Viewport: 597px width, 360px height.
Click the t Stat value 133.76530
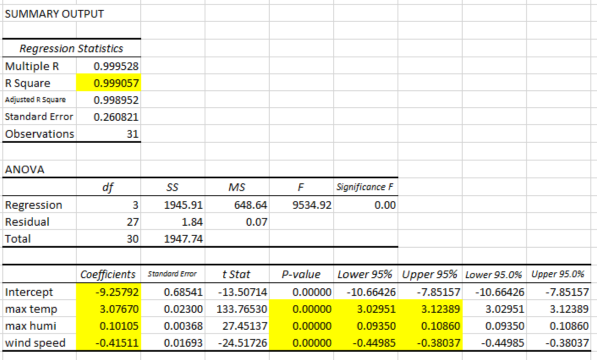pos(242,309)
